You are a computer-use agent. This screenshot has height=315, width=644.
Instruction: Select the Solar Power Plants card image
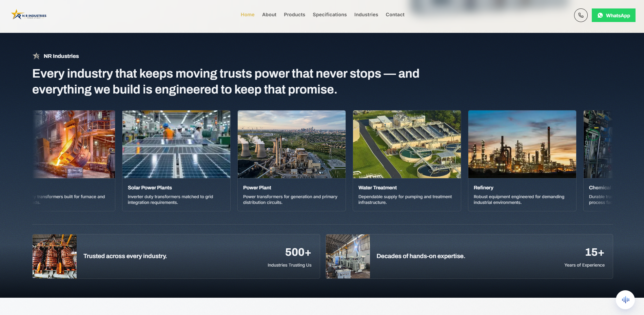click(x=176, y=144)
